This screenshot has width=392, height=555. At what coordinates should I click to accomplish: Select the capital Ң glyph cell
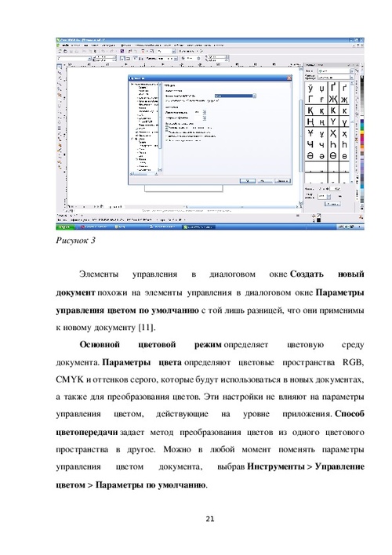(310, 122)
